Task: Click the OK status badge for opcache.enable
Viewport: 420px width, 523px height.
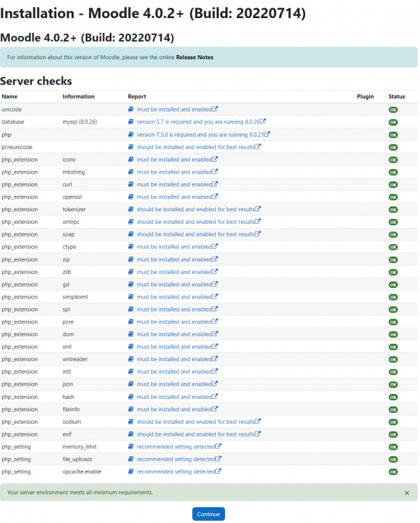Action: point(393,472)
